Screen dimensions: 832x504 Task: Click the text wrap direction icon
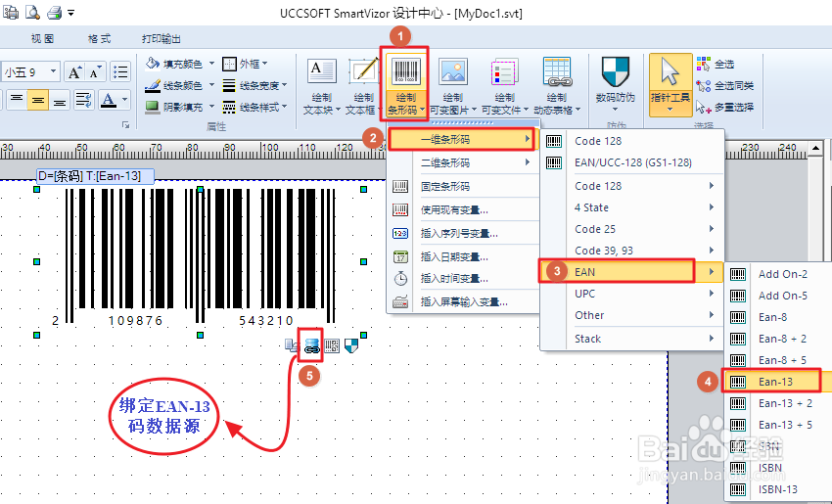tap(84, 99)
